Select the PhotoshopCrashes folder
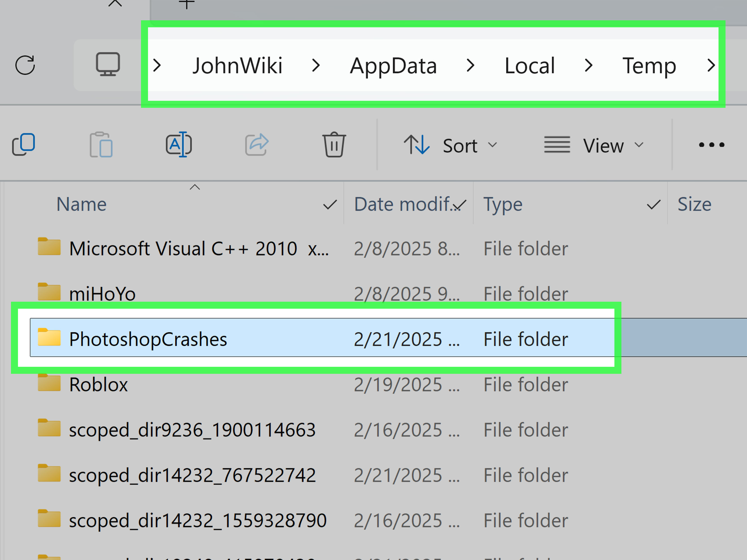 [x=148, y=339]
